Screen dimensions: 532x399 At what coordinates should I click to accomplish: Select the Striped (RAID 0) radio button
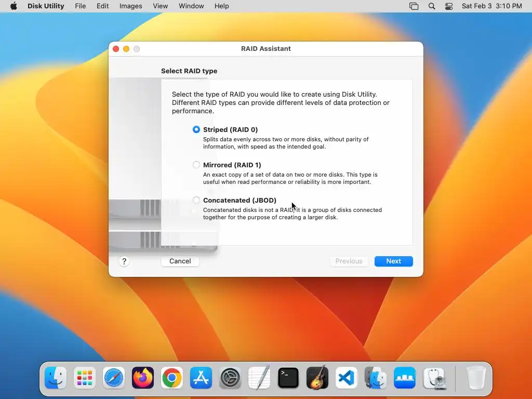pyautogui.click(x=196, y=129)
